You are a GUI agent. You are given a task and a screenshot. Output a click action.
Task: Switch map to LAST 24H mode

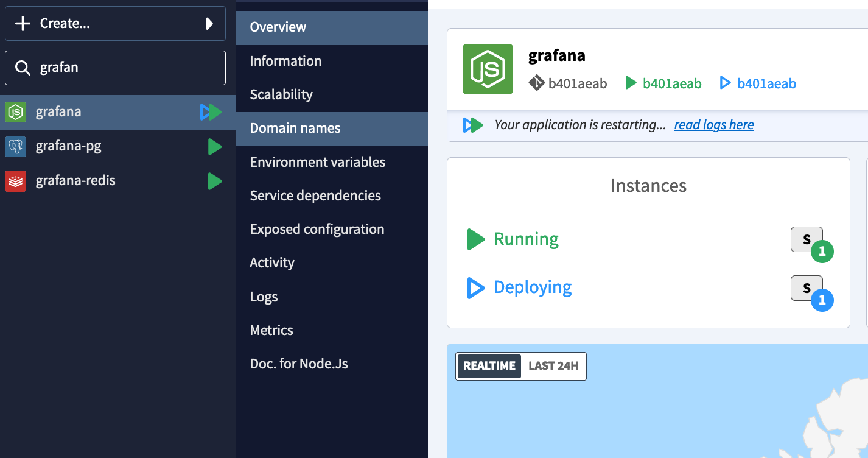coord(553,366)
